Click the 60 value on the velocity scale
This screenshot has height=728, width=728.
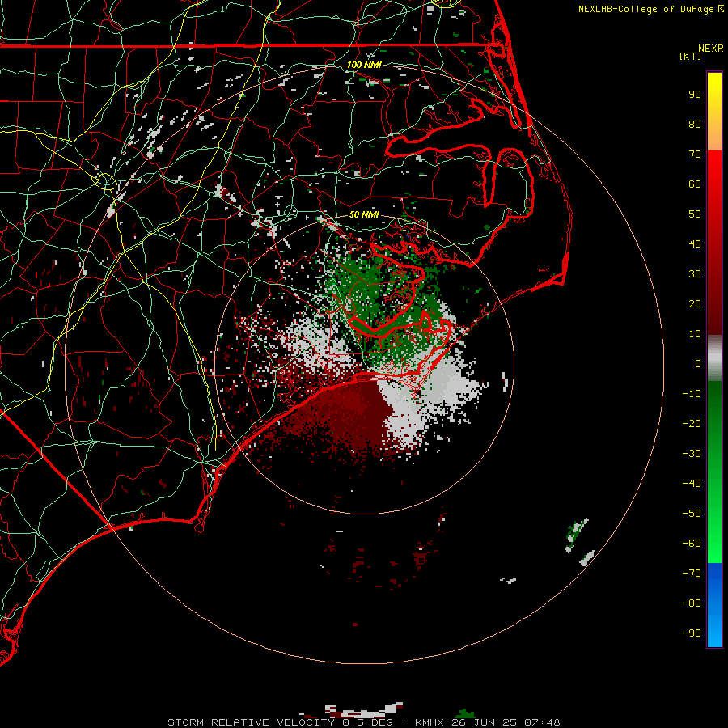pos(695,184)
